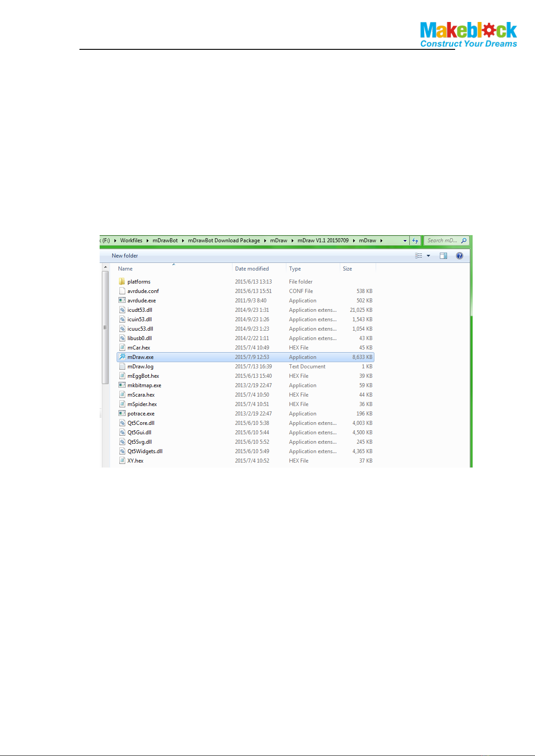
Task: Click the size value "245 KB"
Action: point(364,442)
